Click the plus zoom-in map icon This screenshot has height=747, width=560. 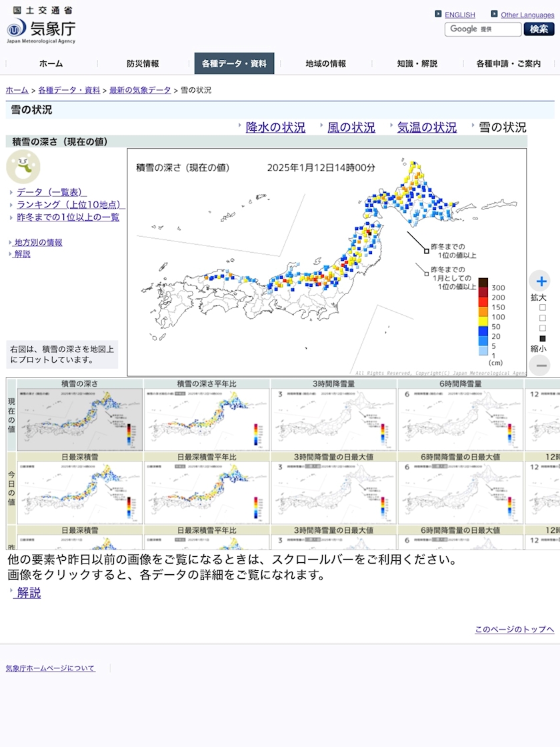pos(541,281)
